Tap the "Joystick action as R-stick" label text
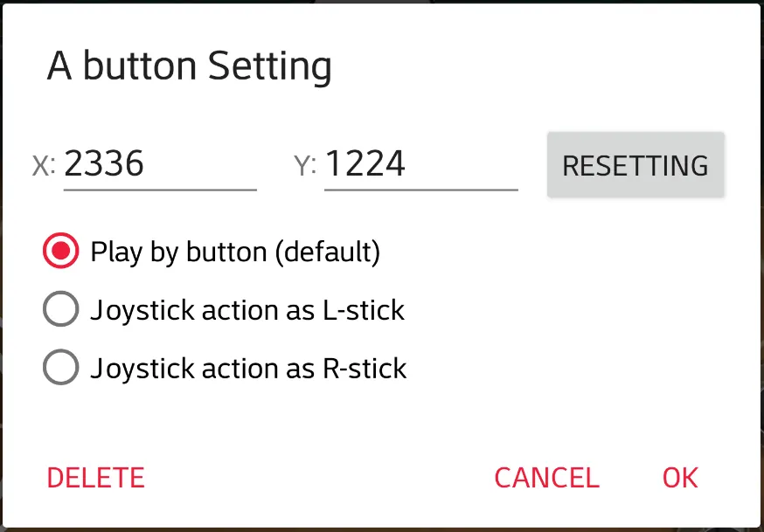Viewport: 764px width, 532px height. coord(248,368)
